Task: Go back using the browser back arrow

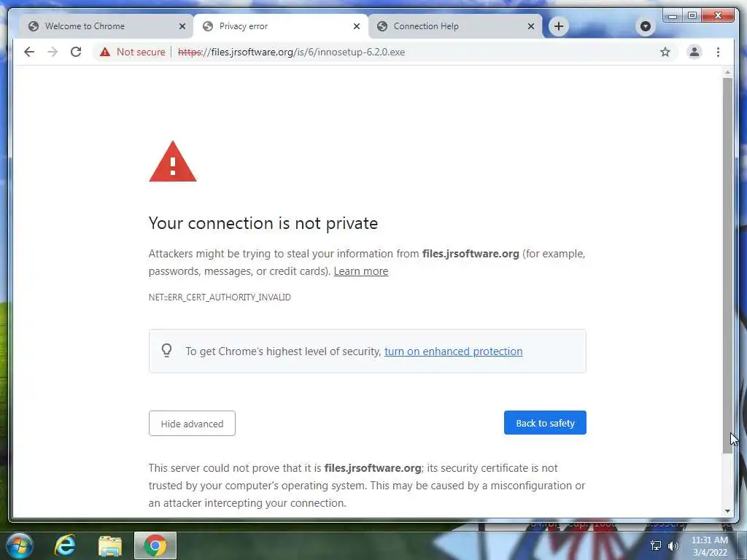Action: click(x=29, y=52)
